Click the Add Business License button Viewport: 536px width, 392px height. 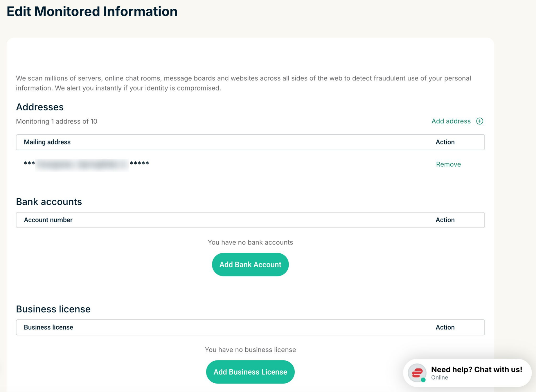(250, 372)
